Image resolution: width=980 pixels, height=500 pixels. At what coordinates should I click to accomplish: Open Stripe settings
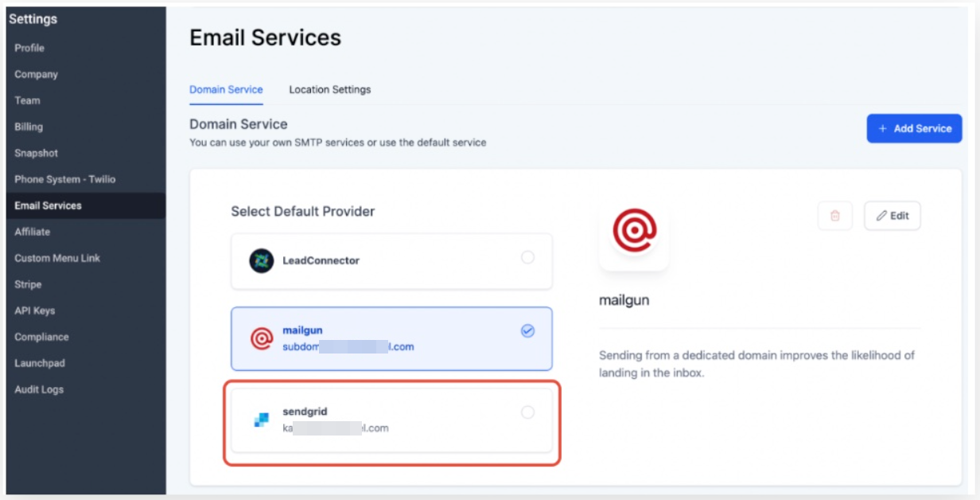[x=28, y=284]
